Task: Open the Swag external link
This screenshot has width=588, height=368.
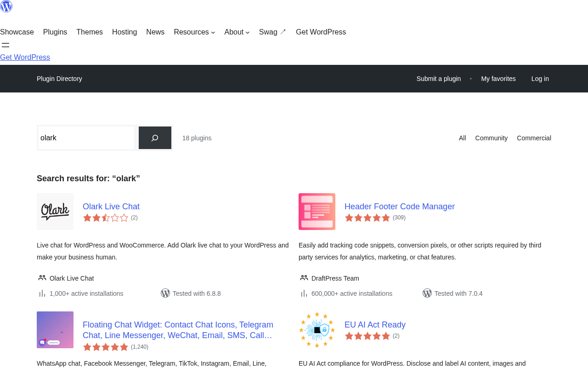Action: click(x=272, y=32)
